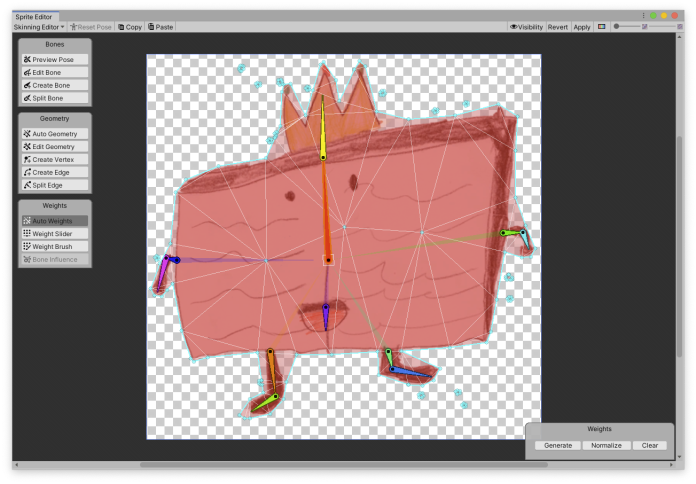The width and height of the screenshot is (696, 484).
Task: Toggle the Auto Weights tool off
Action: [x=55, y=221]
